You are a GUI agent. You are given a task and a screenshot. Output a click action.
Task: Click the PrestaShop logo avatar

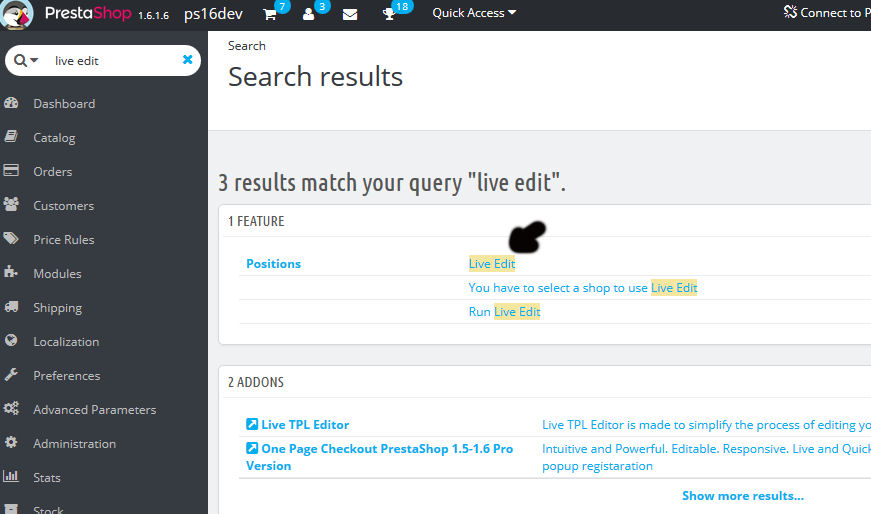coord(17,14)
